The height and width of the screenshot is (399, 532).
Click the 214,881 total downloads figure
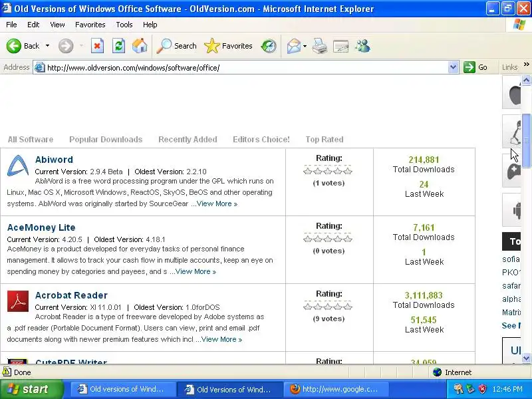tap(424, 160)
